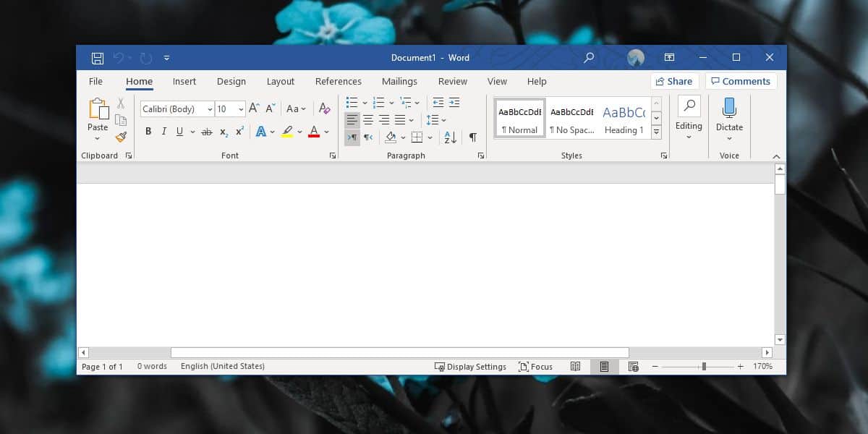The width and height of the screenshot is (868, 434).
Task: Click the horizontal scrollbar thumb
Action: pos(400,352)
